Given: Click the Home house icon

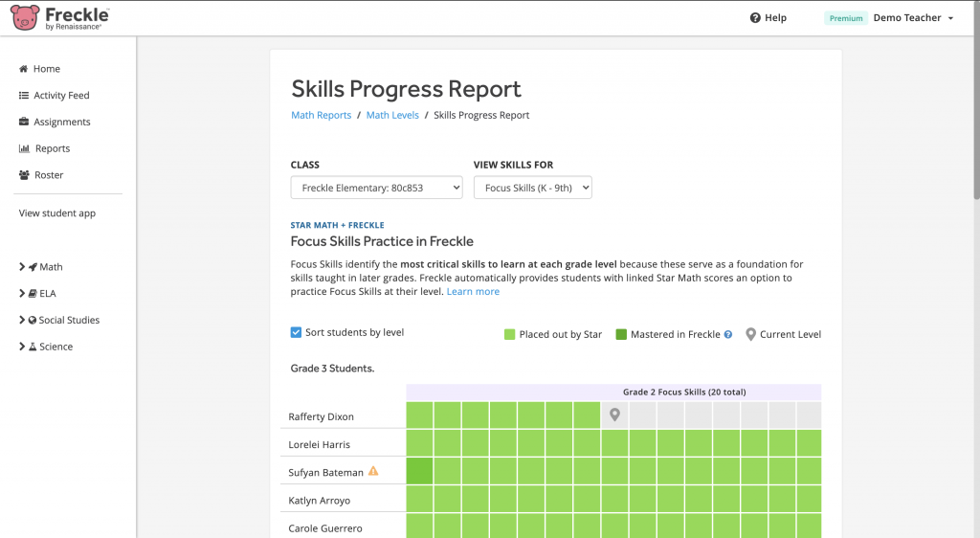Looking at the screenshot, I should 24,69.
